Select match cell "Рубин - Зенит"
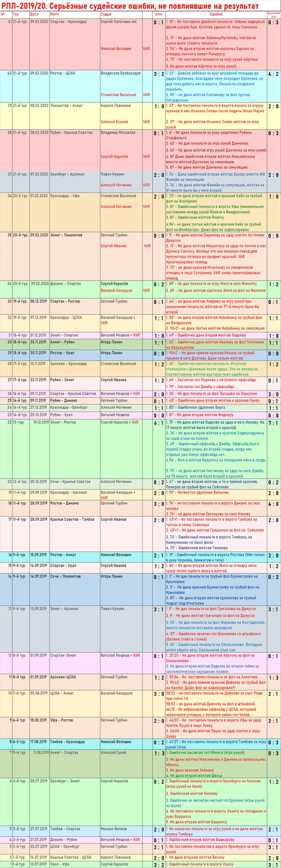 click(x=62, y=380)
